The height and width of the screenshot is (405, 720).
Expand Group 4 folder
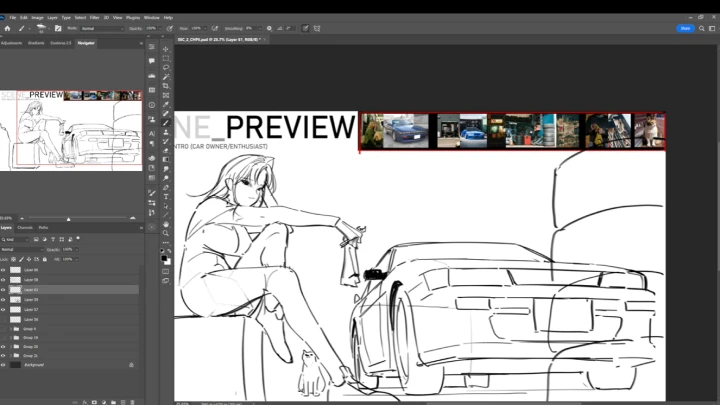point(11,329)
